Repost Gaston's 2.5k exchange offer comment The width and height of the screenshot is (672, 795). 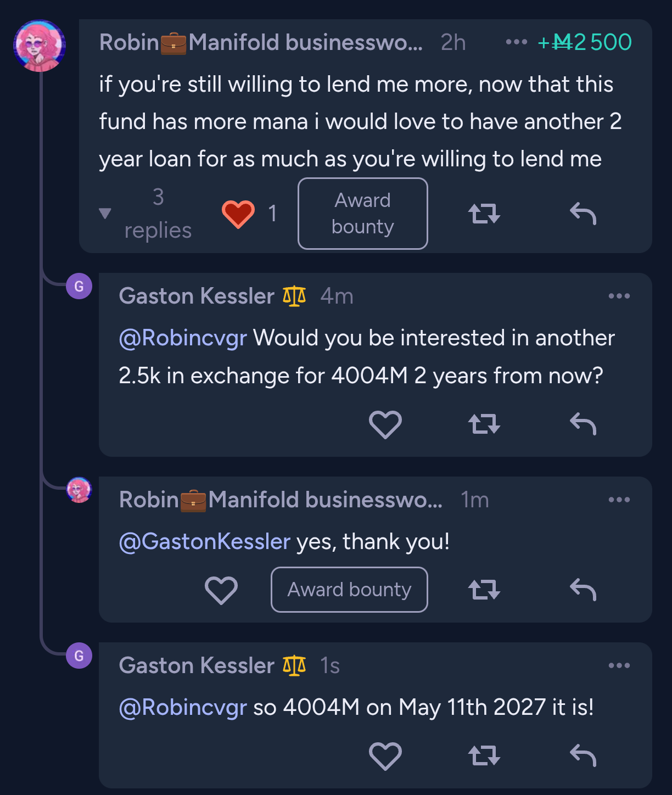[484, 424]
